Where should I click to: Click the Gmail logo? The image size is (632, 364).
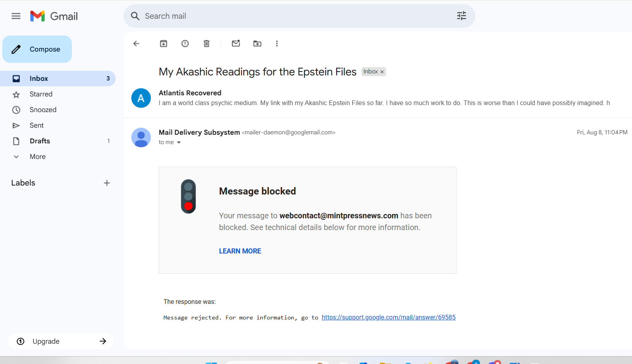tap(54, 16)
